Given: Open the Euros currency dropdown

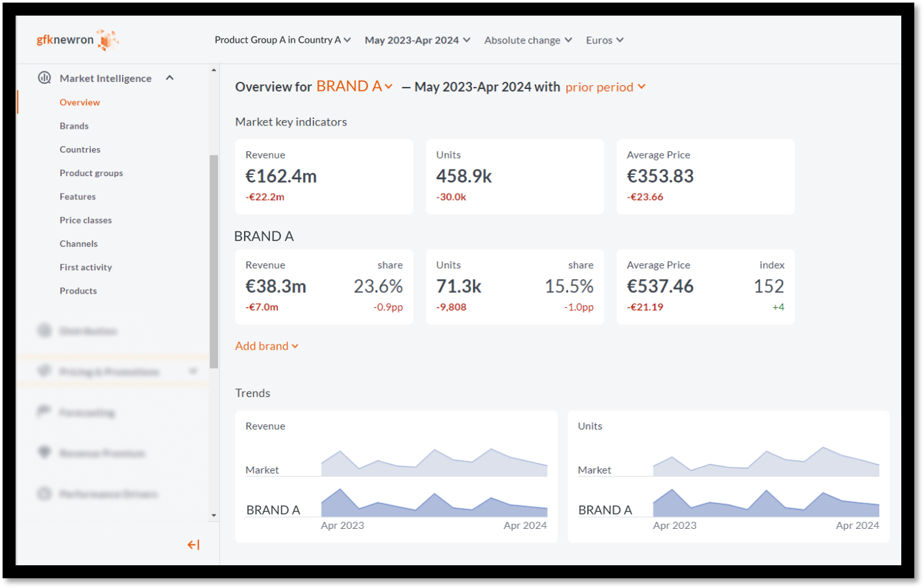Looking at the screenshot, I should coord(604,40).
